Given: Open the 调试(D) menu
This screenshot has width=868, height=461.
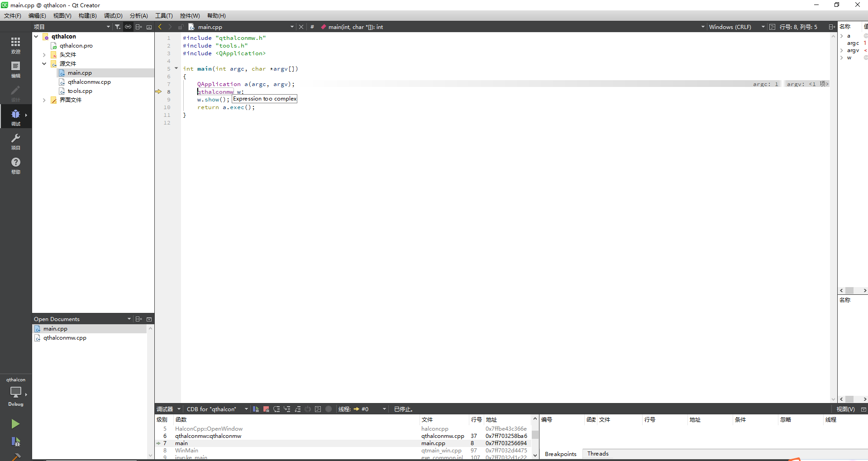Looking at the screenshot, I should (113, 15).
